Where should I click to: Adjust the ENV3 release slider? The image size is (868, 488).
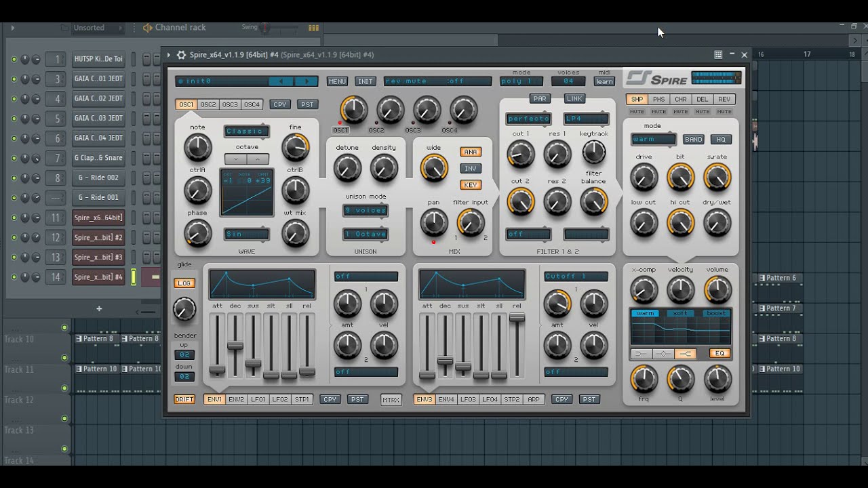click(x=517, y=318)
